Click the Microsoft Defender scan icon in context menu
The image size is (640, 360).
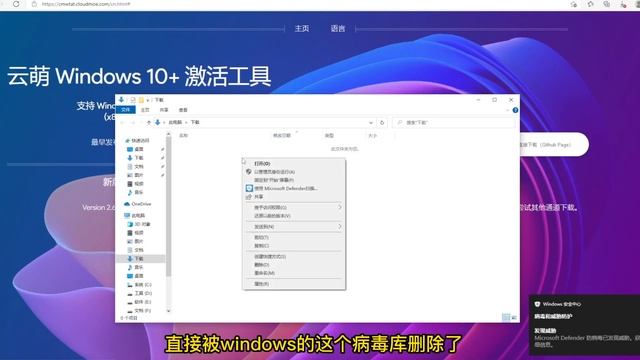pyautogui.click(x=249, y=188)
